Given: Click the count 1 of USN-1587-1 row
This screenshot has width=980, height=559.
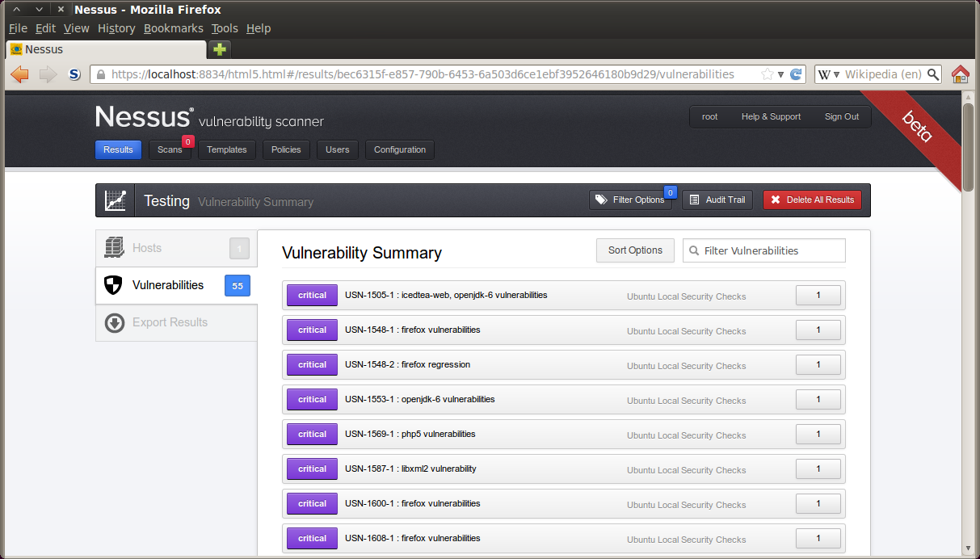Looking at the screenshot, I should (x=818, y=469).
